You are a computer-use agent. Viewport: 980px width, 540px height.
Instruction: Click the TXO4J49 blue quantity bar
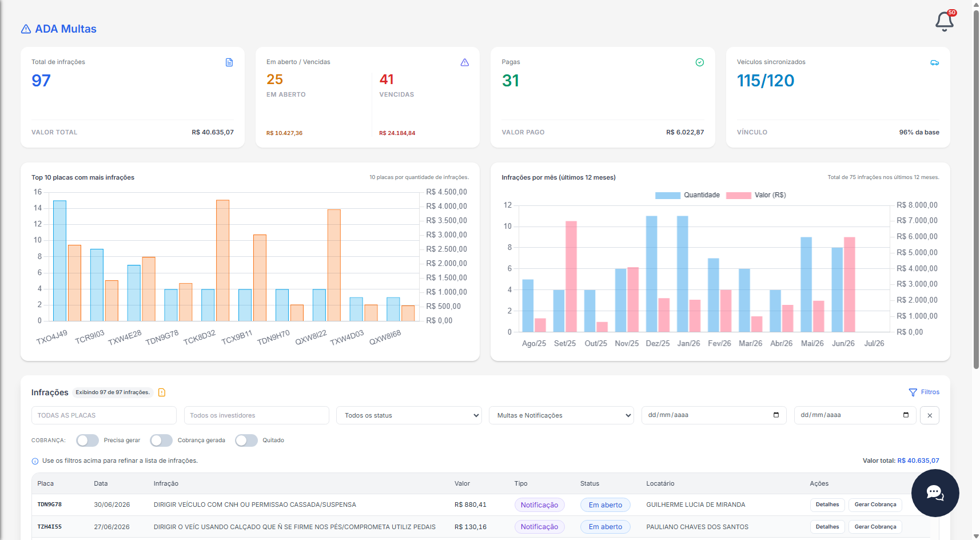click(59, 261)
